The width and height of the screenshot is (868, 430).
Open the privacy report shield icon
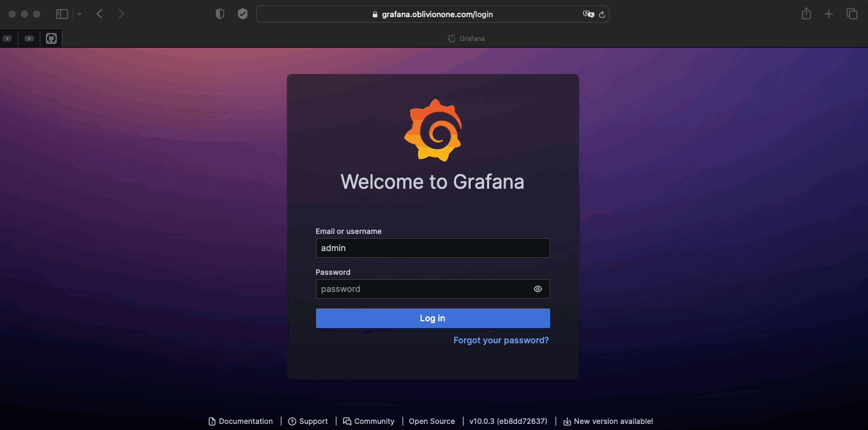point(220,14)
